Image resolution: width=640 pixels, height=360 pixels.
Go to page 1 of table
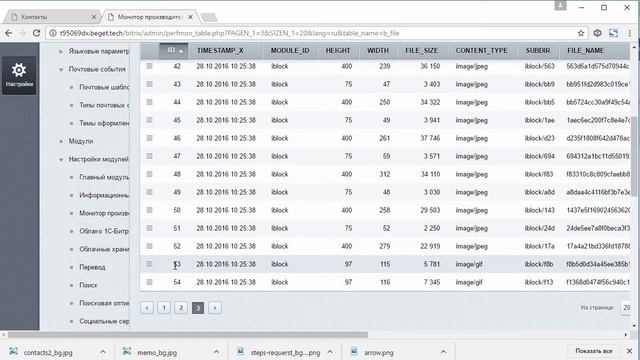pyautogui.click(x=164, y=308)
